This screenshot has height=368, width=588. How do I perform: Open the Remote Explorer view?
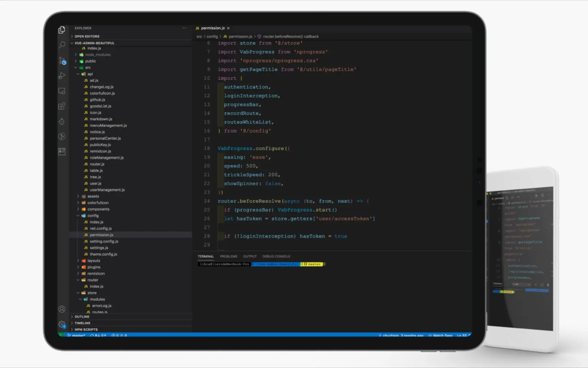point(62,91)
